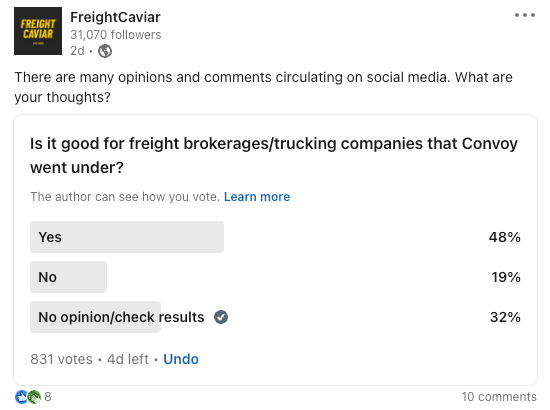
Task: Click the like reaction icon
Action: click(x=21, y=397)
